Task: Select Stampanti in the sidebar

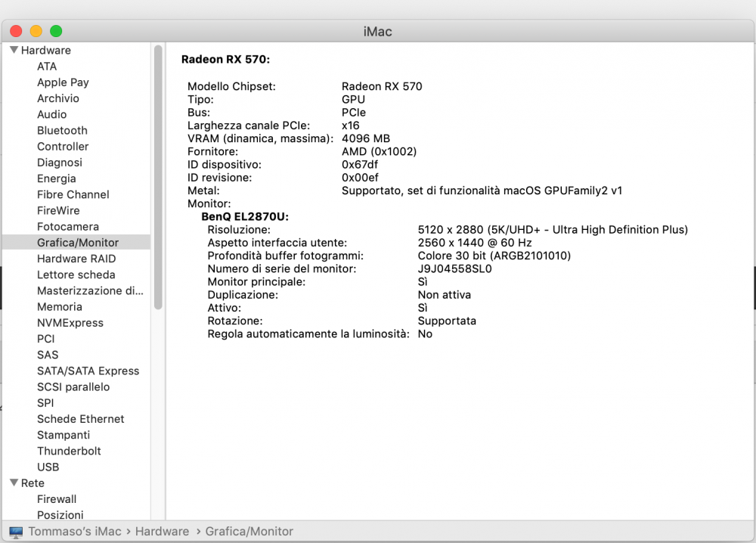Action: [x=64, y=435]
